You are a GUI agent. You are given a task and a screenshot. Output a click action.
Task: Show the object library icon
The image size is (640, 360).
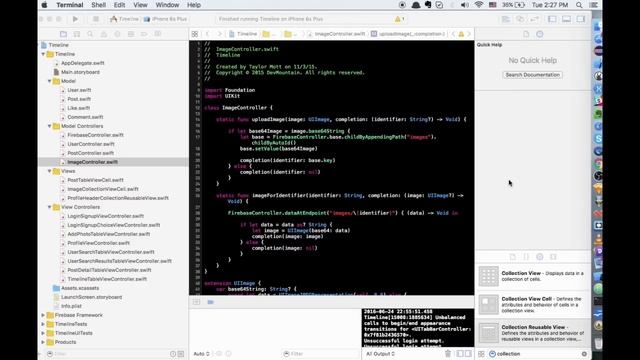[x=540, y=257]
